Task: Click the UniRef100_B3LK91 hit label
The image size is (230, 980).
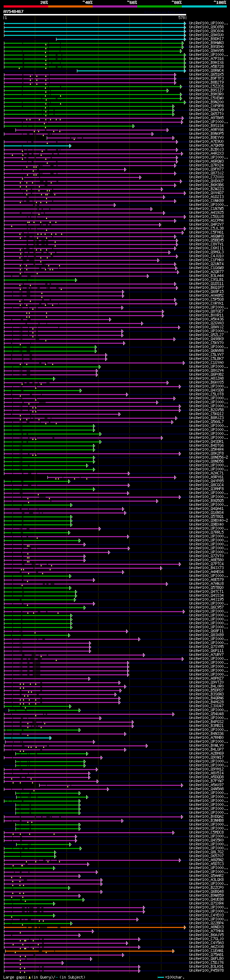Action: click(x=206, y=967)
